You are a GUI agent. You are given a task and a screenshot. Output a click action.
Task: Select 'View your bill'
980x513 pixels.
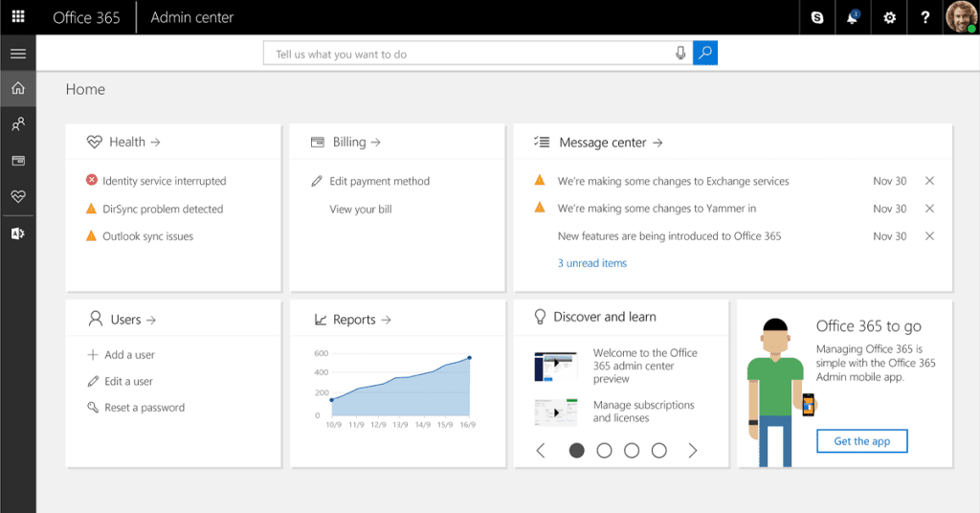(x=361, y=210)
